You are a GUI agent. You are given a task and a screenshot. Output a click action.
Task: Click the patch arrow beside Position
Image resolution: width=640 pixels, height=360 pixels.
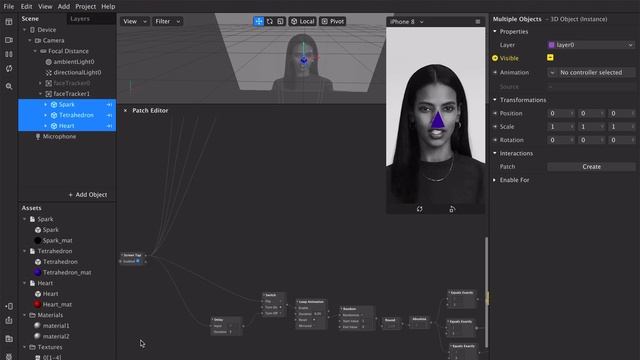pyautogui.click(x=495, y=113)
